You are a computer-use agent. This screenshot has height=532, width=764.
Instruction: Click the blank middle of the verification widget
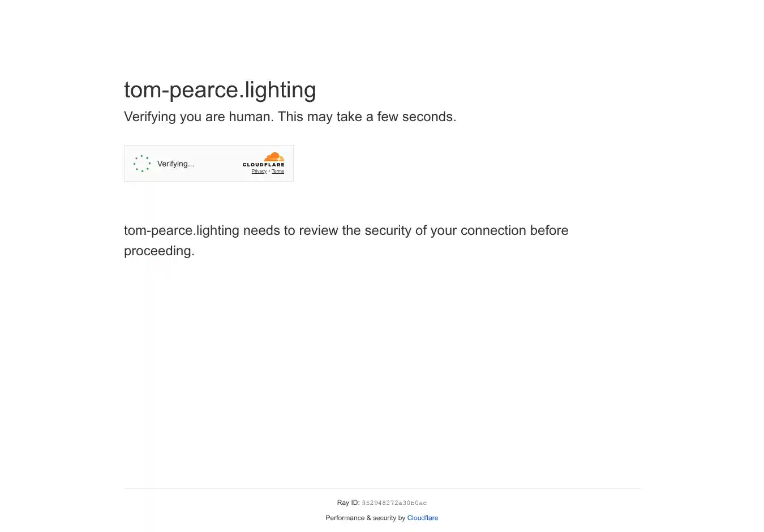[x=218, y=164]
